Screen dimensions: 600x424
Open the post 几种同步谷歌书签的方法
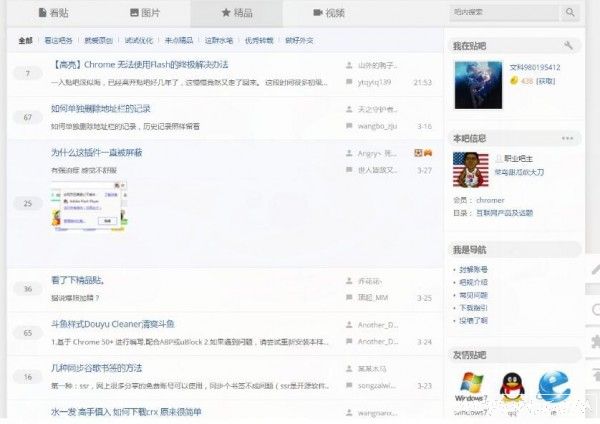[96, 368]
